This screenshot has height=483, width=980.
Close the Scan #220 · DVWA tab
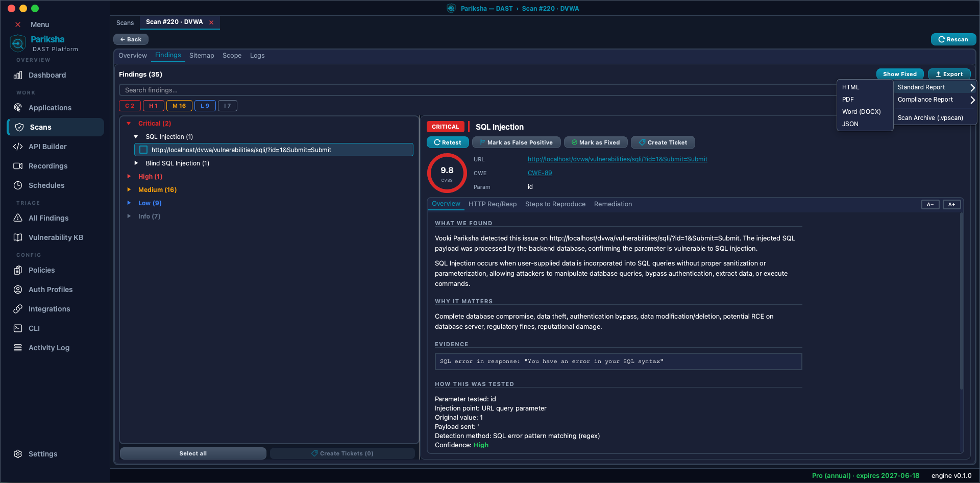tap(211, 22)
